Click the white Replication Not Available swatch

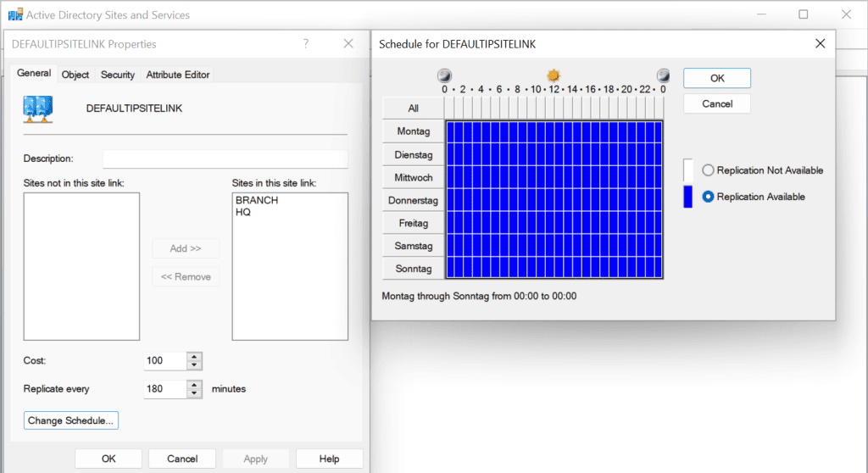(688, 170)
